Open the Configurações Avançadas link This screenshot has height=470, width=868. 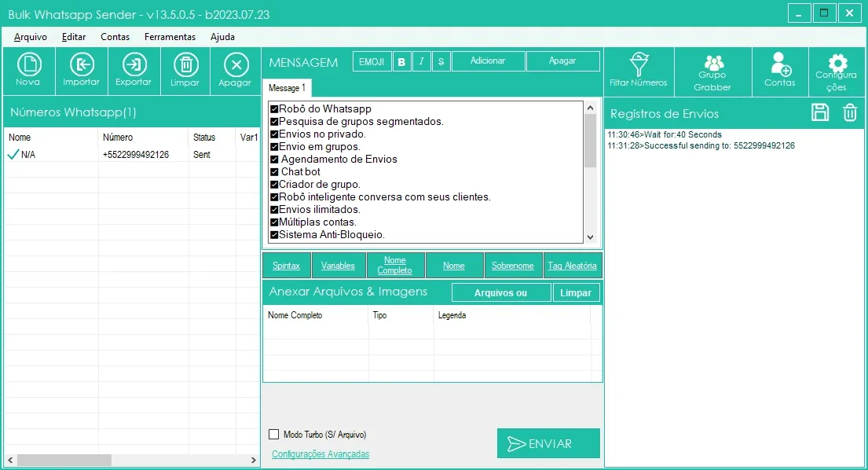(x=320, y=454)
